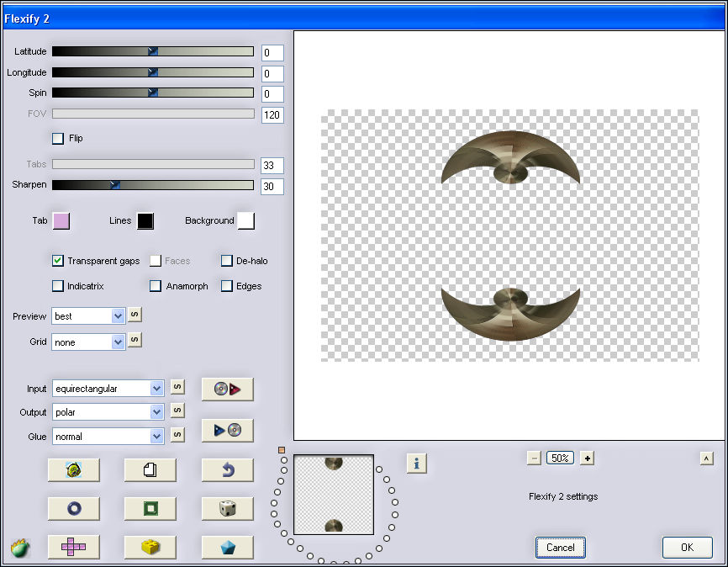Screen dimensions: 728x567
Task: Click the FOV value field showing 120
Action: pyautogui.click(x=272, y=114)
